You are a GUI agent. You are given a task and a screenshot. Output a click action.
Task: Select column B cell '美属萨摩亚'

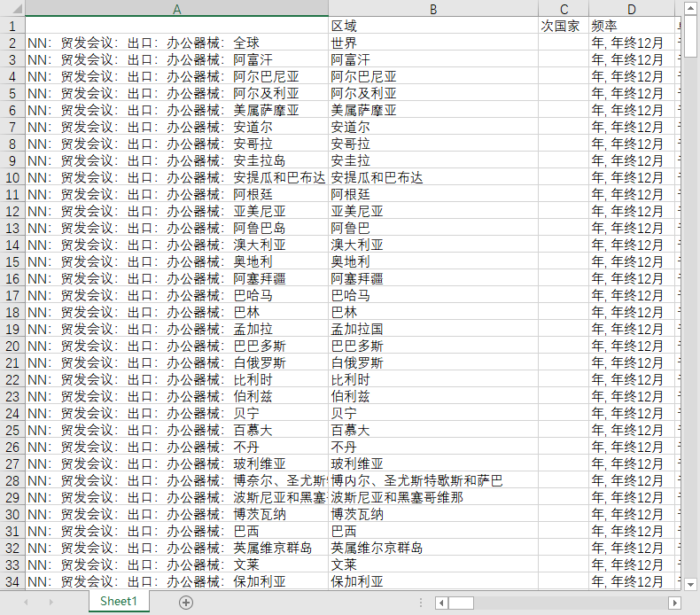click(433, 110)
